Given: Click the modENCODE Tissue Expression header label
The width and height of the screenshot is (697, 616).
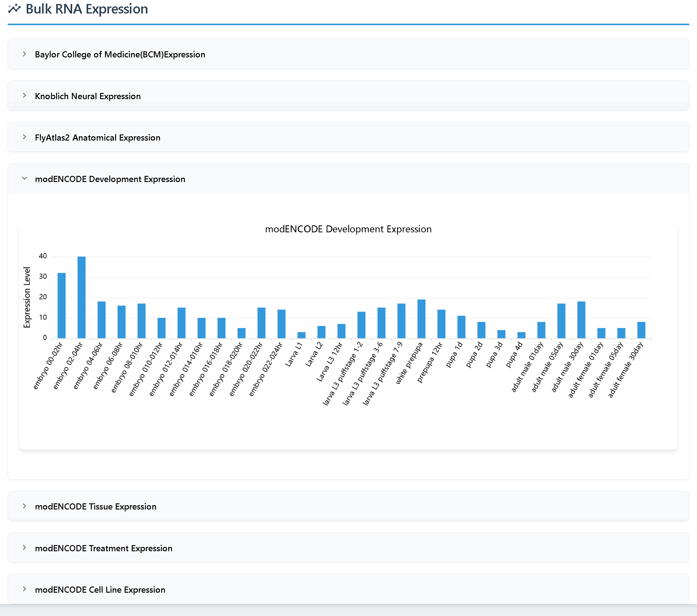Looking at the screenshot, I should pyautogui.click(x=95, y=506).
